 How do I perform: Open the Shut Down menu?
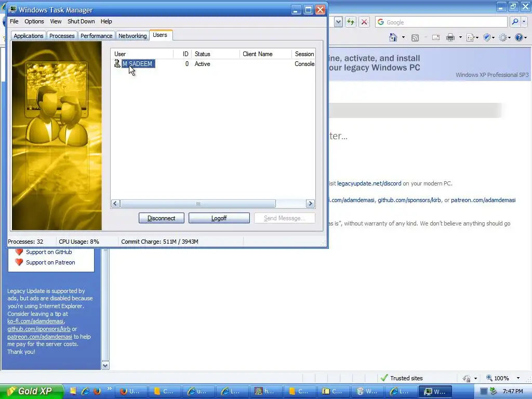(x=81, y=21)
